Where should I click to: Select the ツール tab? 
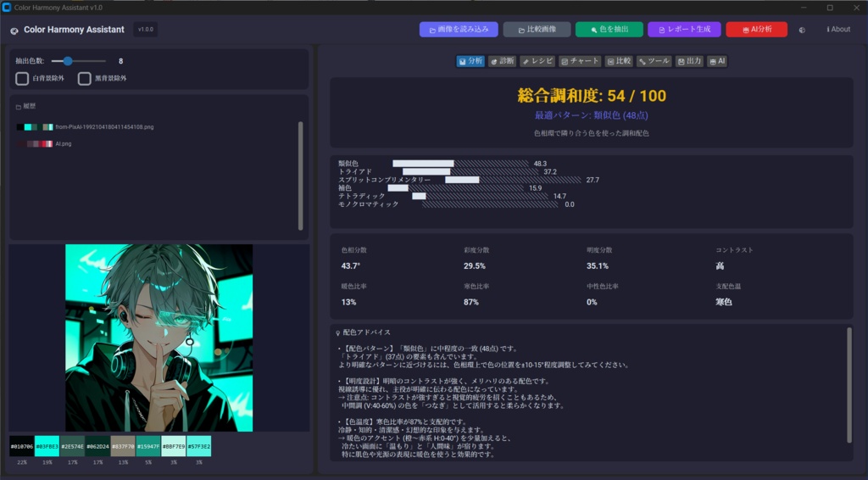tap(654, 61)
